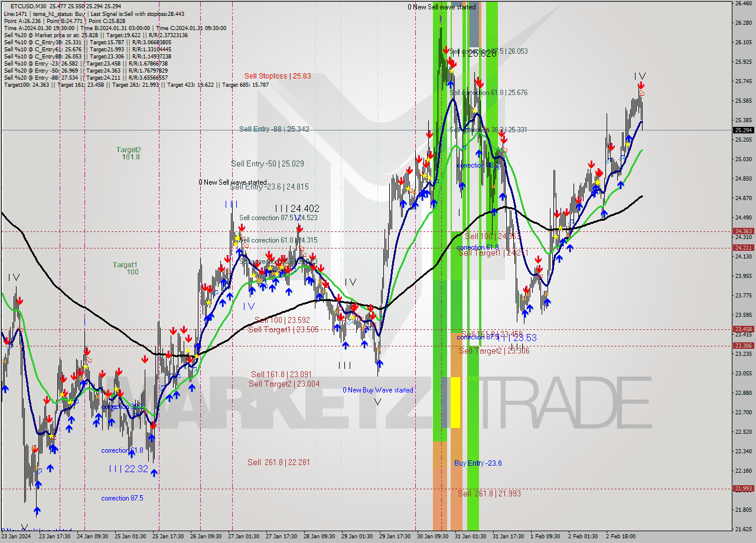Screen dimensions: 756x543
Task: Click the 'Sell 161.8 | 23.091' label
Action: 281,374
